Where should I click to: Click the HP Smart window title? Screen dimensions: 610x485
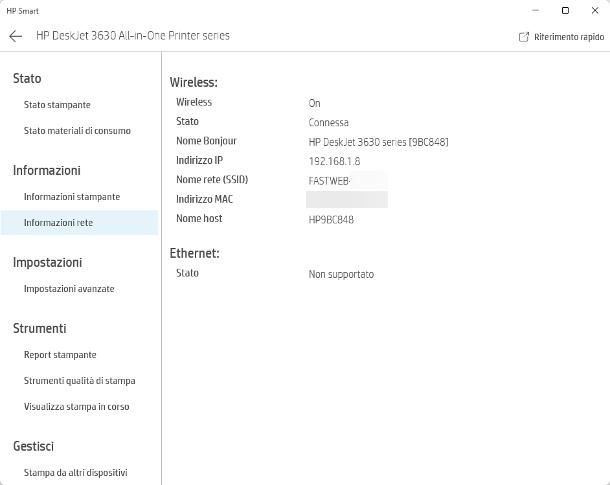(23, 11)
